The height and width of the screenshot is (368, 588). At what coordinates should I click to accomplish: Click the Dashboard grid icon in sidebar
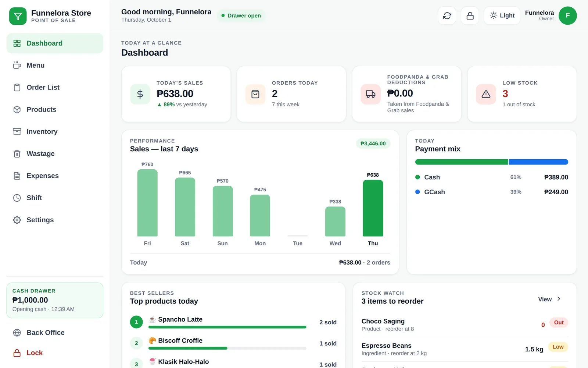(x=17, y=43)
